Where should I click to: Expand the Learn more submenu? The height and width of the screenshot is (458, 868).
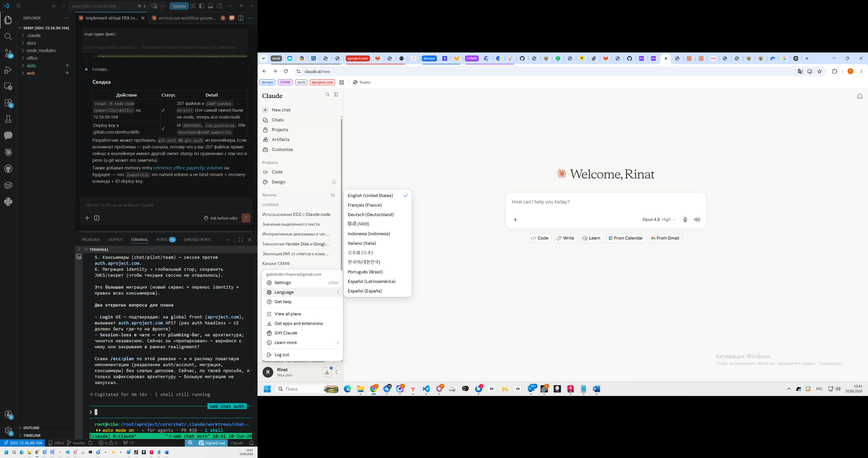303,343
